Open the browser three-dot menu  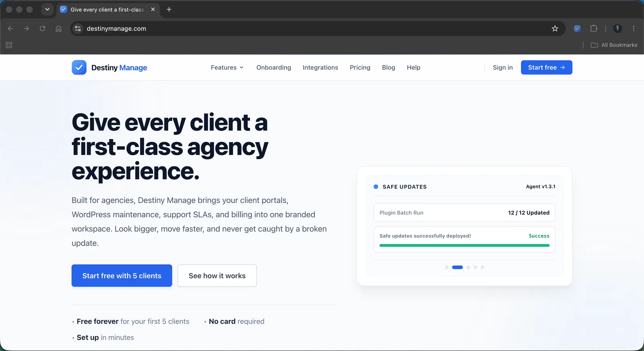634,29
